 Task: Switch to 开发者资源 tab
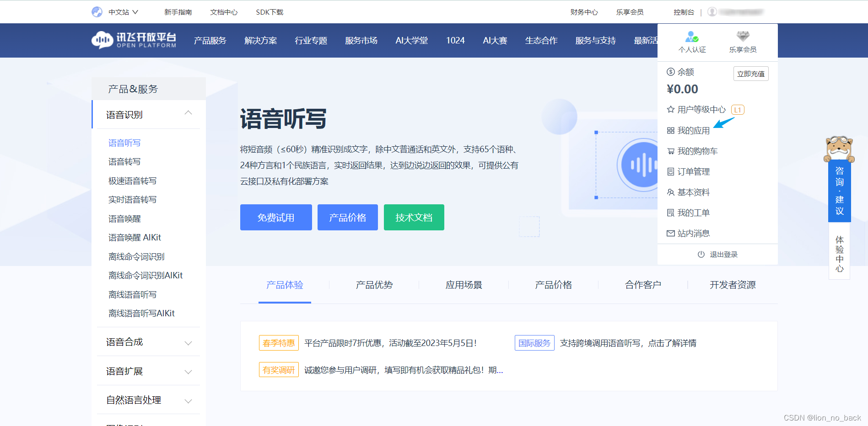(733, 285)
